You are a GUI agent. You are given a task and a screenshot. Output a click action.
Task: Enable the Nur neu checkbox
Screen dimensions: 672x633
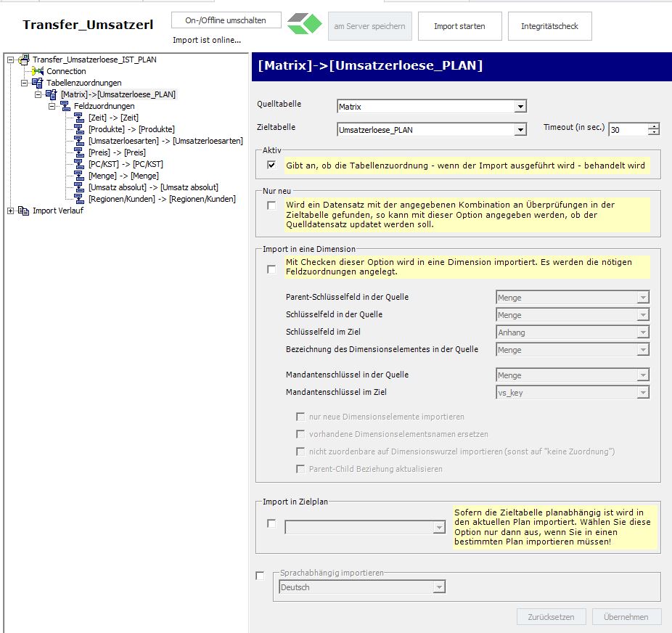click(271, 205)
